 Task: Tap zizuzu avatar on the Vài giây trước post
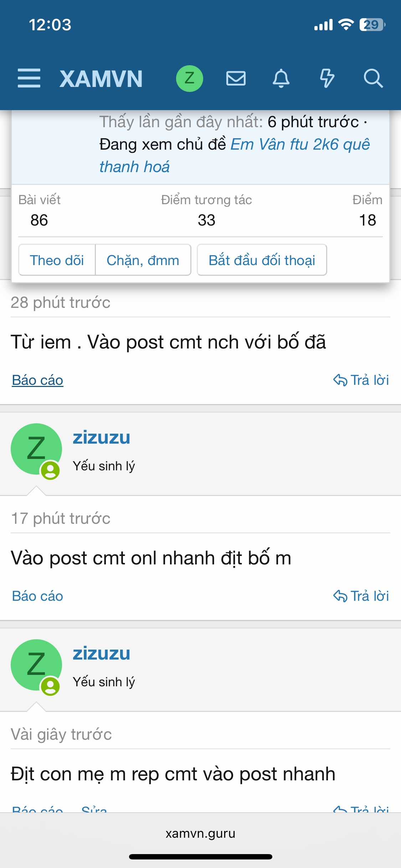(x=36, y=665)
